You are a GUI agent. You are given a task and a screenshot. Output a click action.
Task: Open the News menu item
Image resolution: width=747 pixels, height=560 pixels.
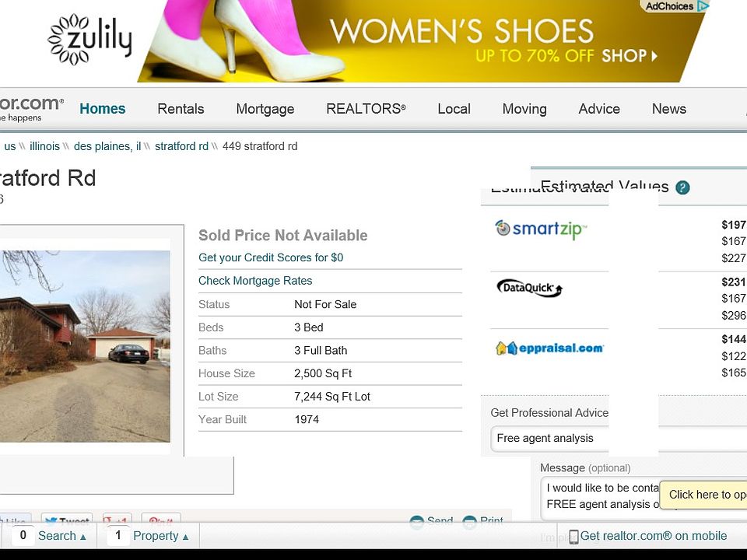(669, 109)
